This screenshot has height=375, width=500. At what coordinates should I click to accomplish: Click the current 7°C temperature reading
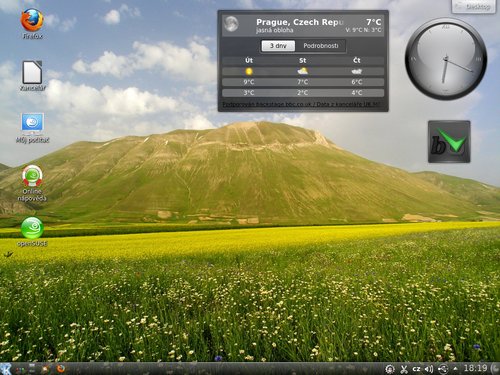374,22
